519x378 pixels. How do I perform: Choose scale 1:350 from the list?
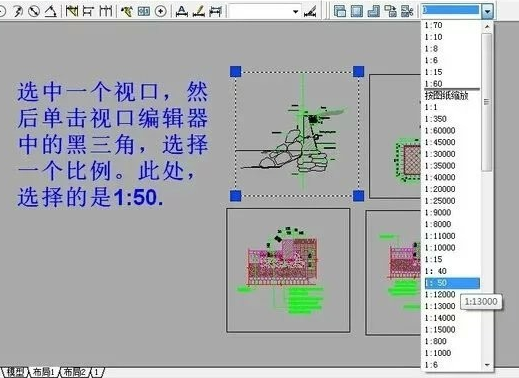pos(435,119)
